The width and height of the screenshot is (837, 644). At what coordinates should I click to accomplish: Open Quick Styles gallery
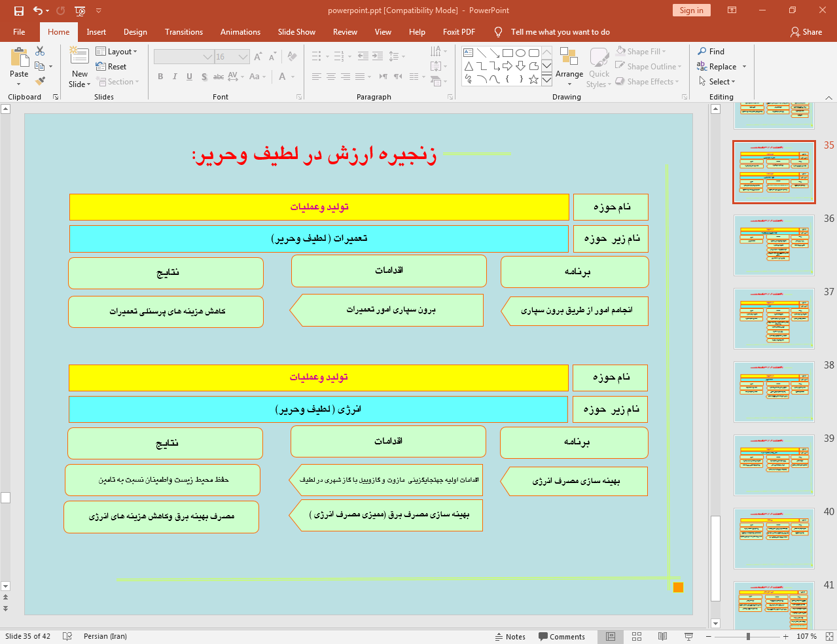click(x=599, y=67)
